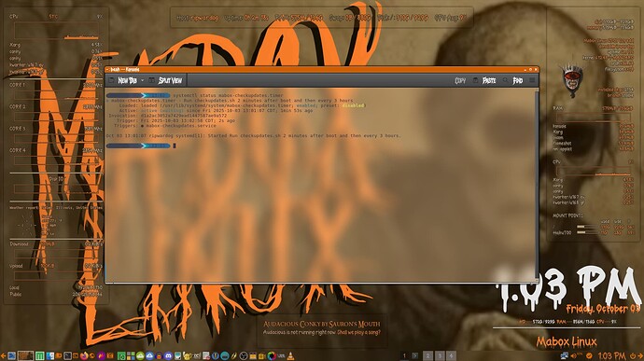The image size is (644, 361).
Task: Click the color wheel icon in taskbar
Action: (272, 355)
